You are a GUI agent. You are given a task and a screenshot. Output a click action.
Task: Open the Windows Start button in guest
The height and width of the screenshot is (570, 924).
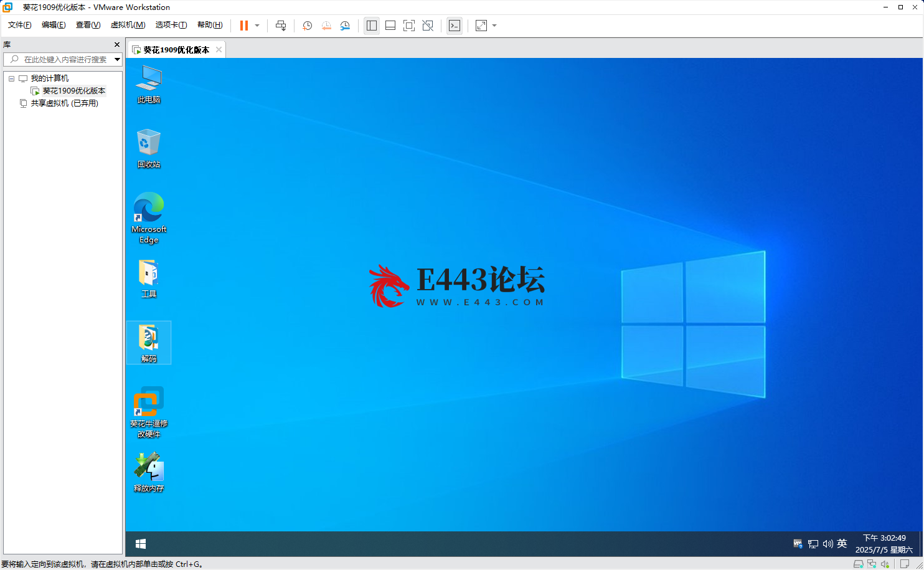[141, 544]
